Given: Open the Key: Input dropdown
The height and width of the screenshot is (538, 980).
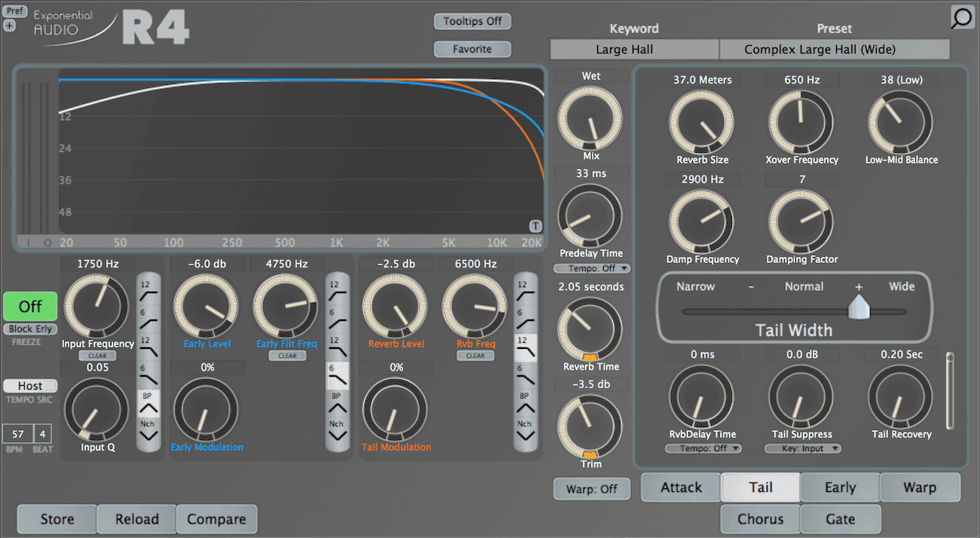Looking at the screenshot, I should coord(803,448).
